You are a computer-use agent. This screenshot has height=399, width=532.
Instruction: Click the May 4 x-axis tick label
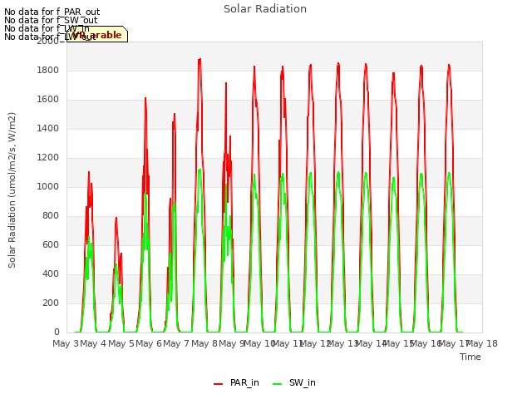click(x=93, y=343)
